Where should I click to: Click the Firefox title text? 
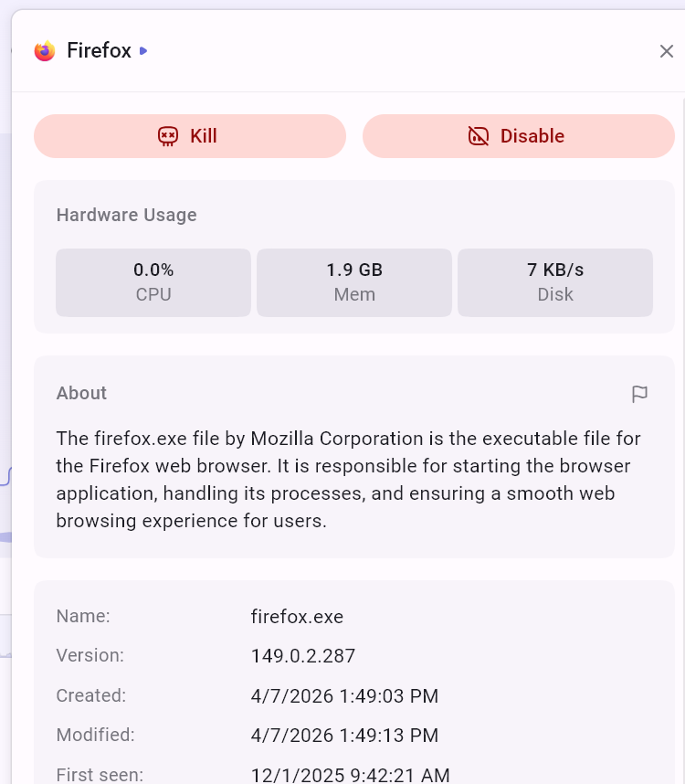[x=99, y=51]
